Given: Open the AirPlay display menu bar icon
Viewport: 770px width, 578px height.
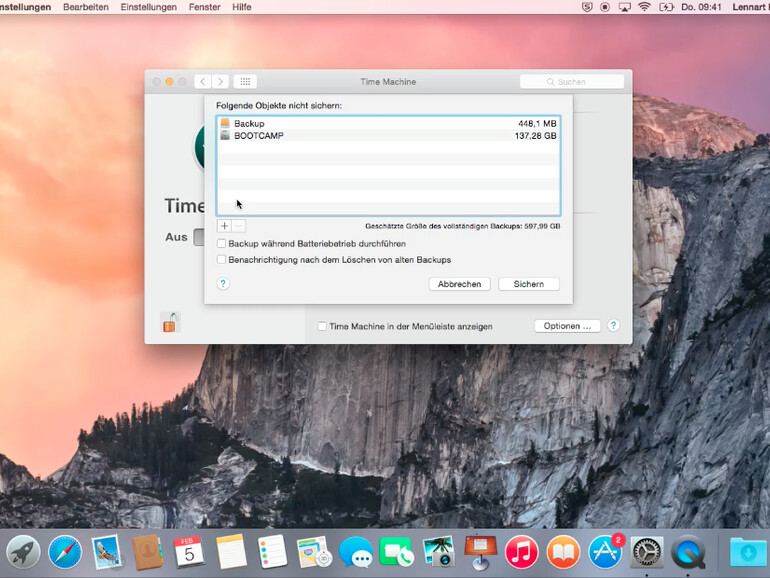Looking at the screenshot, I should pos(624,7).
